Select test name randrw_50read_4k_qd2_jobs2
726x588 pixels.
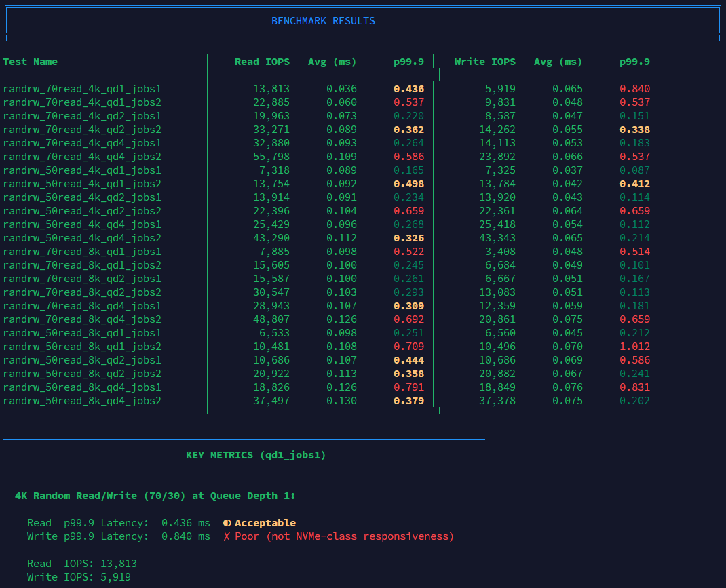(x=82, y=211)
